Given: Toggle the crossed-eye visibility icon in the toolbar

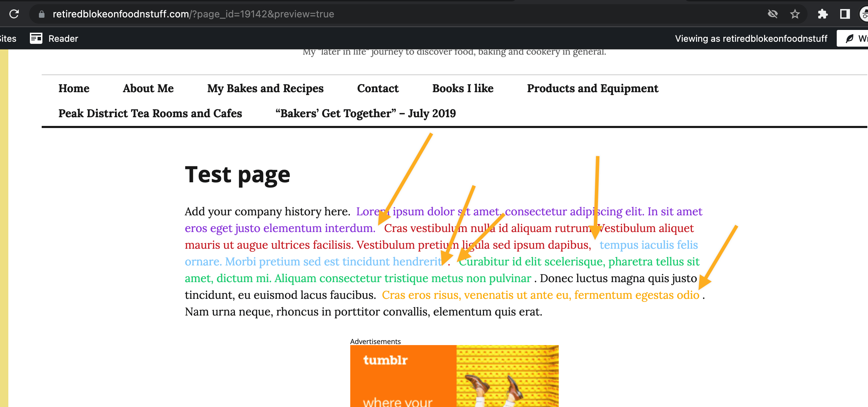Looking at the screenshot, I should click(772, 14).
